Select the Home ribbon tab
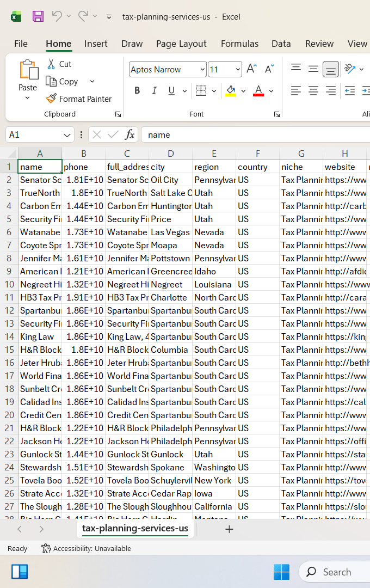The height and width of the screenshot is (588, 370). click(58, 44)
